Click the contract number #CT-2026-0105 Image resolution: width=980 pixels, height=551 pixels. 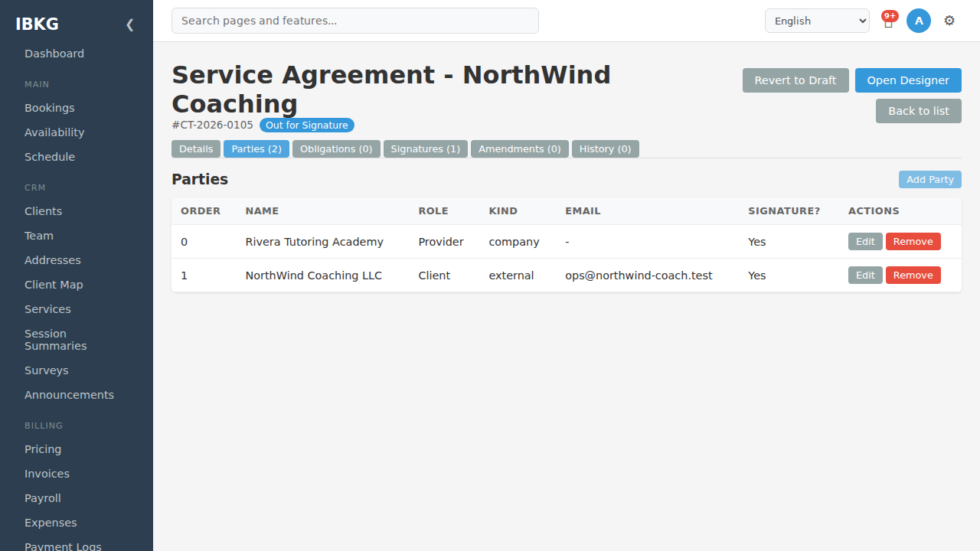[x=212, y=125]
